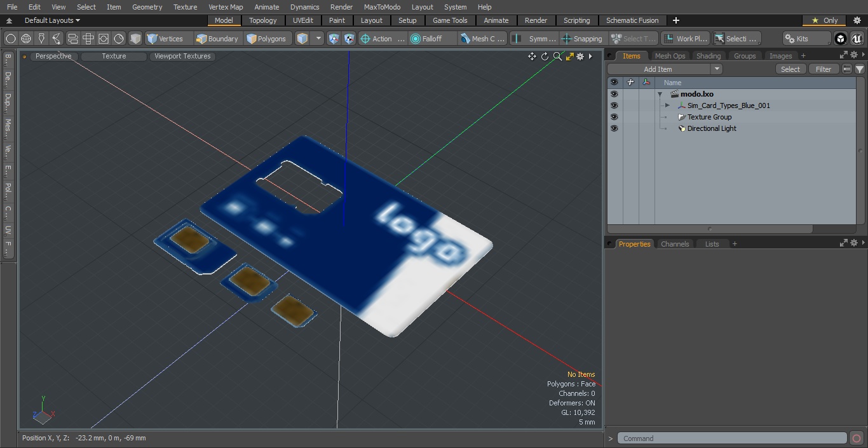
Task: Open the Perspective view dropdown
Action: 53,56
